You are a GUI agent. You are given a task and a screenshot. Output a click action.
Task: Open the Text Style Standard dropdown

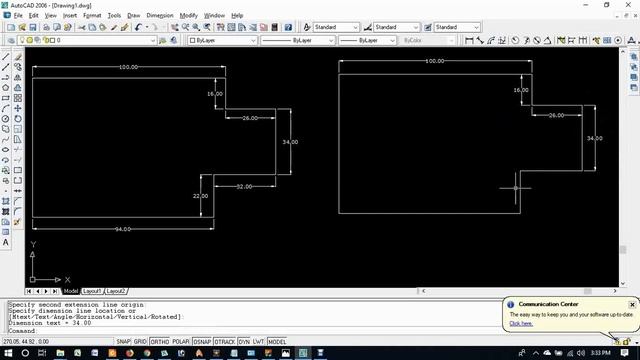click(x=336, y=27)
